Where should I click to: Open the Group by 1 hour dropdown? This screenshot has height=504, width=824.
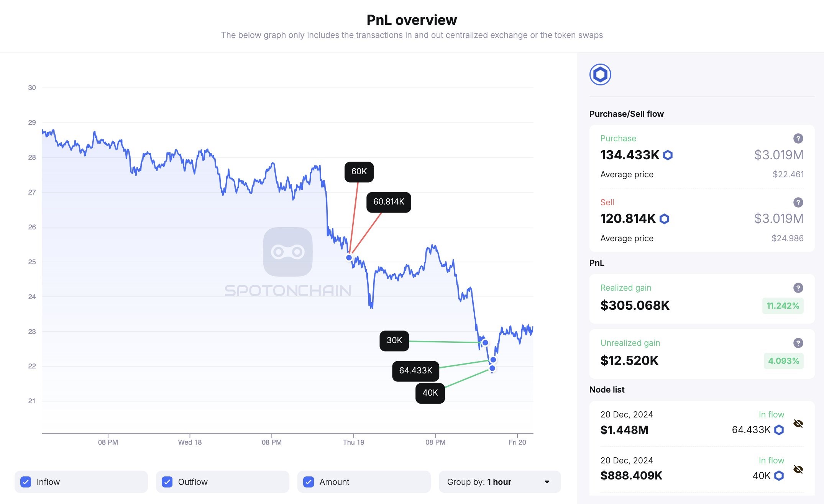click(x=499, y=482)
